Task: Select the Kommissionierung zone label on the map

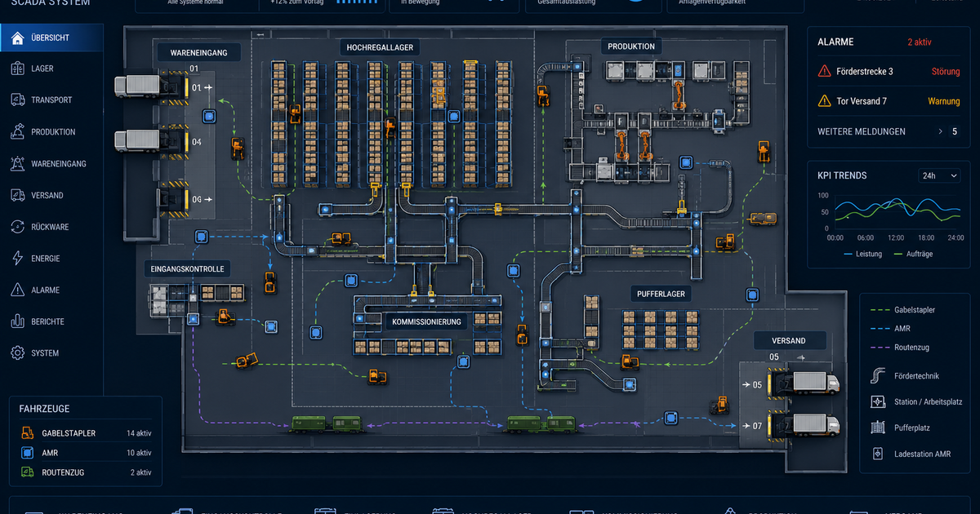Action: (426, 321)
